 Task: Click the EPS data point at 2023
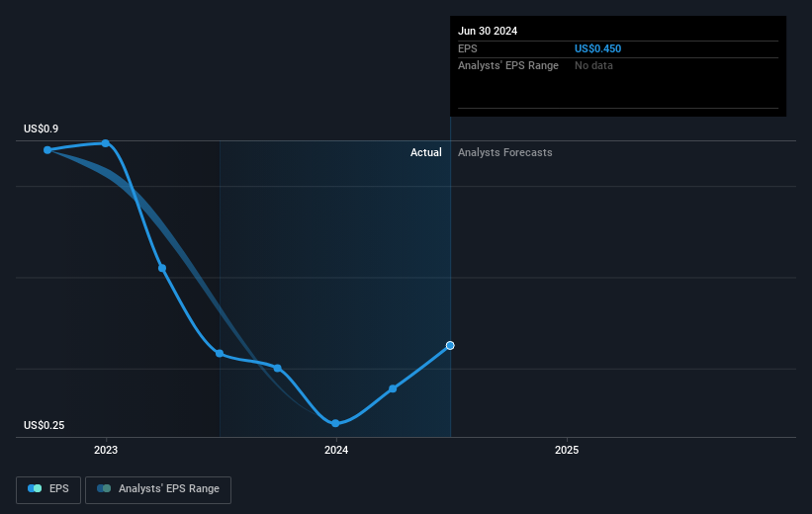[105, 143]
